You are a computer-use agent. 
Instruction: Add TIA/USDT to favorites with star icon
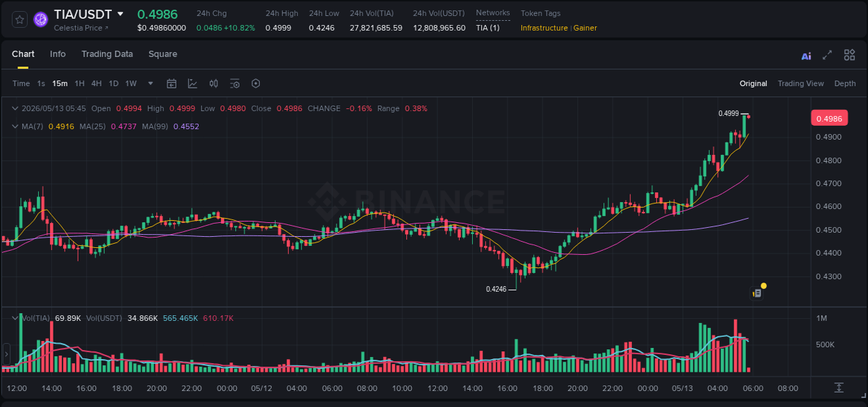tap(19, 19)
